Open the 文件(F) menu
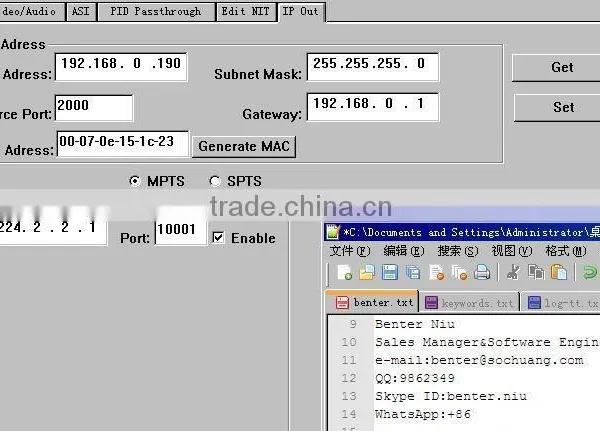Viewport: 600px width, 431px height. (x=350, y=251)
